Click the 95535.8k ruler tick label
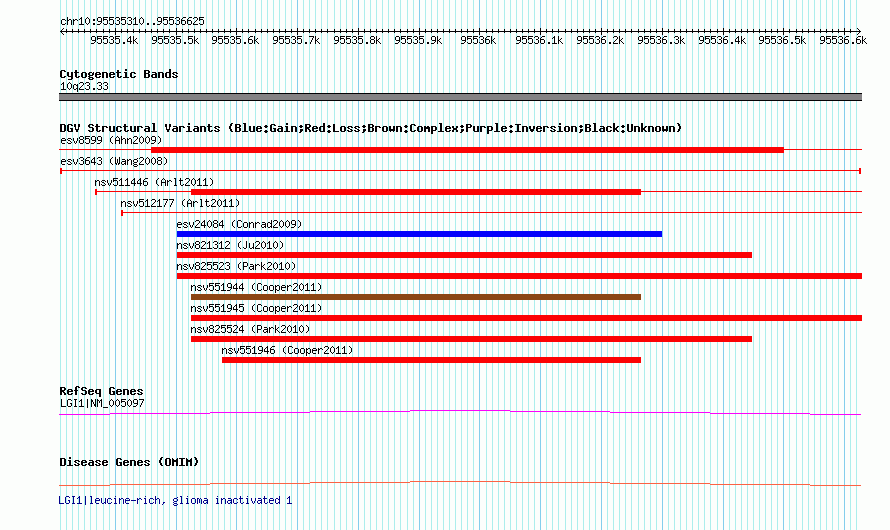The height and width of the screenshot is (530, 890). click(357, 40)
